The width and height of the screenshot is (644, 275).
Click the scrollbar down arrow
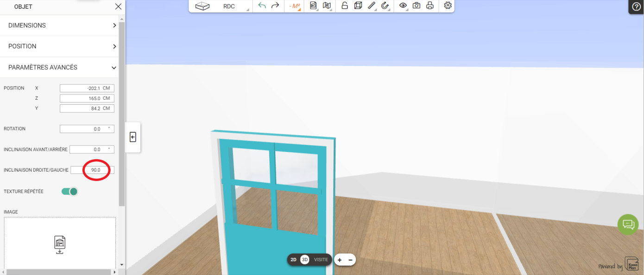click(x=122, y=265)
